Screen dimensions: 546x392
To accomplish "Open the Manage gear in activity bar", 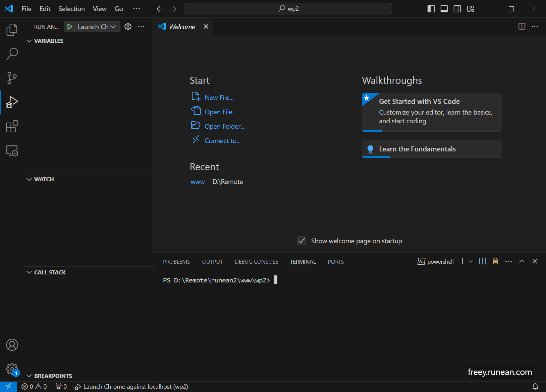I will pyautogui.click(x=12, y=369).
